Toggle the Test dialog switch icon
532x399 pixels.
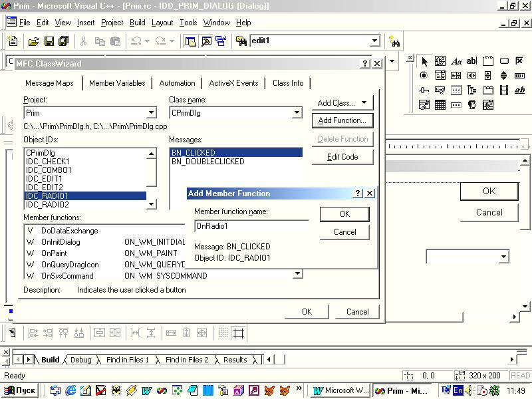pos(12,333)
